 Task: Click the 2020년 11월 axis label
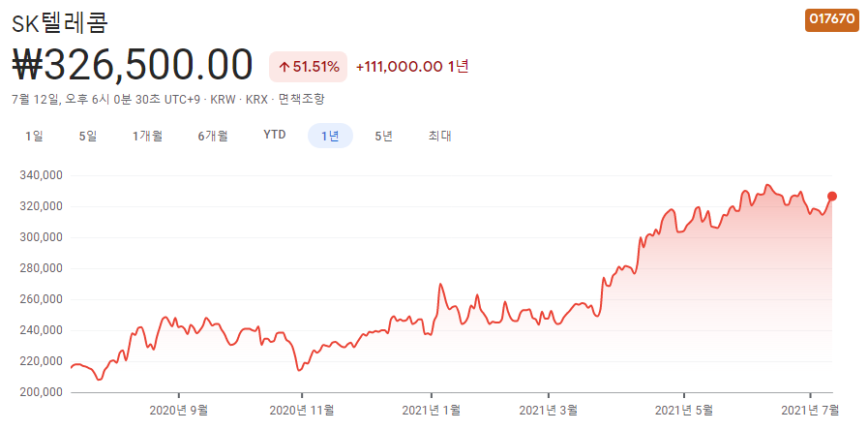[x=302, y=411]
